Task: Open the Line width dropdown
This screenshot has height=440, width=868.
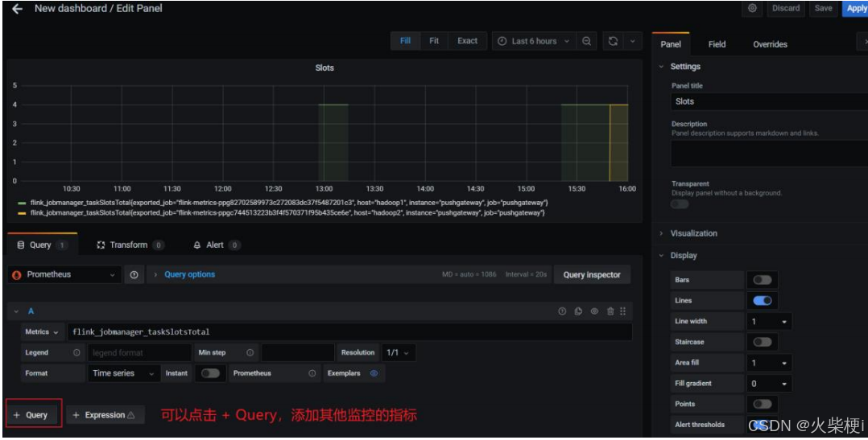Action: pos(769,321)
